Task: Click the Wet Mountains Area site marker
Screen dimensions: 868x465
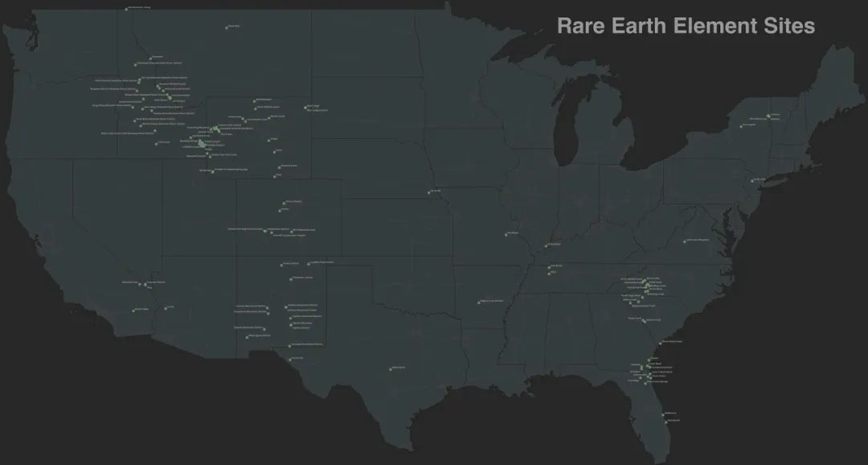Action: coord(291,231)
